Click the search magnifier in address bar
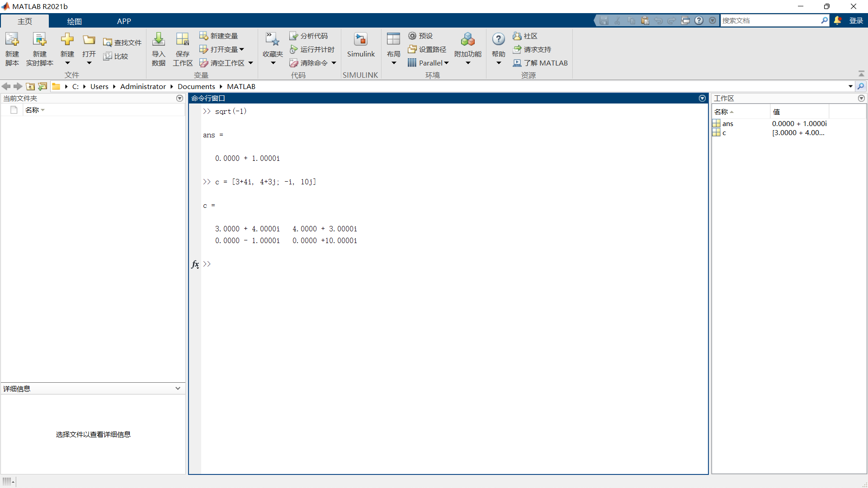This screenshot has height=488, width=868. 861,86
